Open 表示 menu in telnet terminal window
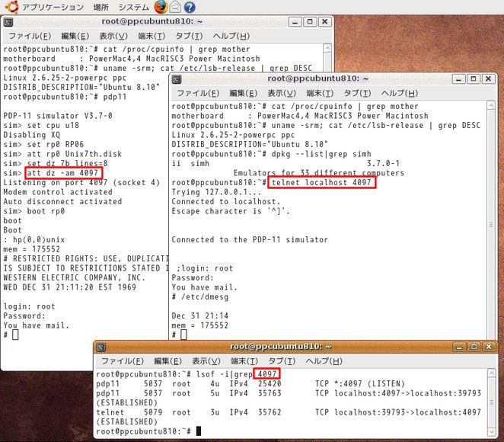This screenshot has height=442, width=504. tap(282, 93)
